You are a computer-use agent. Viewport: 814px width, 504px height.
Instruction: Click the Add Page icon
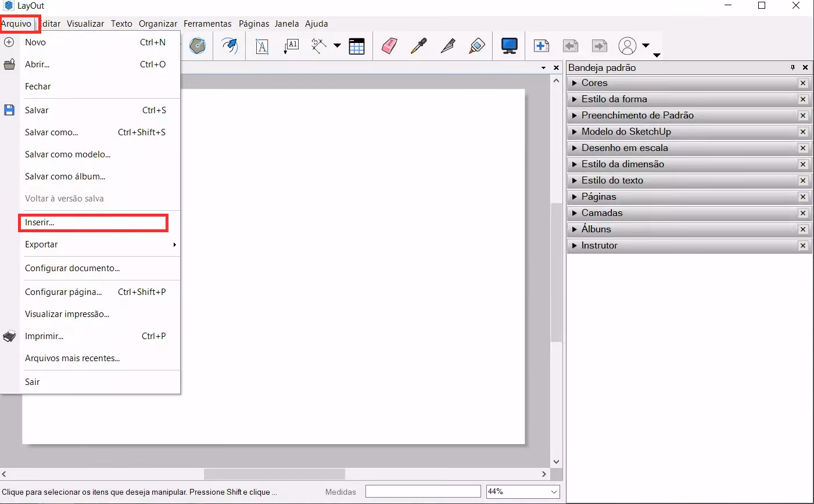[542, 46]
